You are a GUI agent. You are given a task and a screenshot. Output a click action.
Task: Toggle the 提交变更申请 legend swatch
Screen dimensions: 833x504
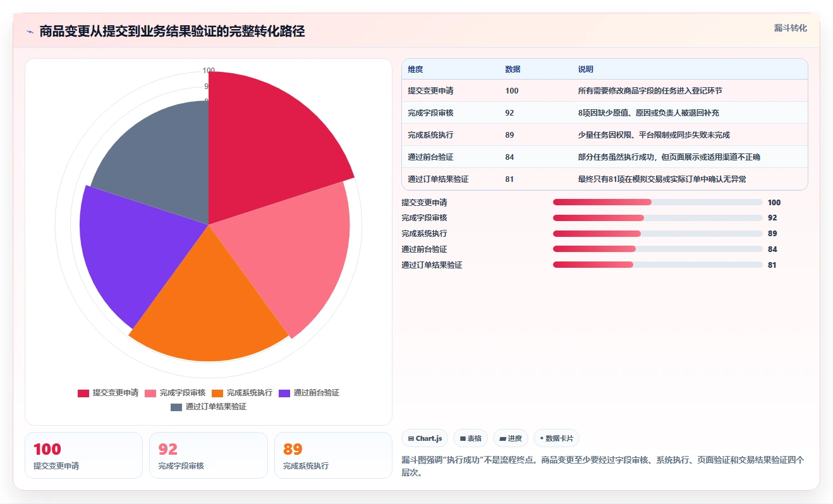83,393
